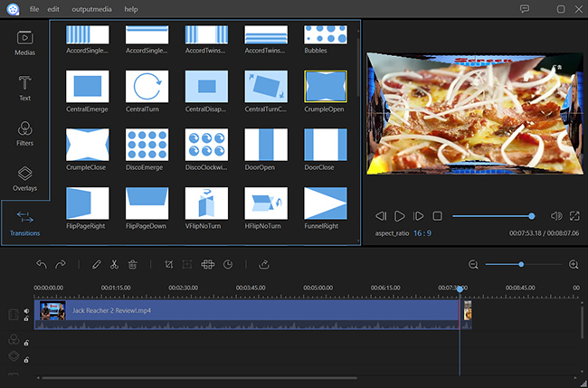The height and width of the screenshot is (388, 588).
Task: Open the Overlays tab in sidebar
Action: coord(24,178)
